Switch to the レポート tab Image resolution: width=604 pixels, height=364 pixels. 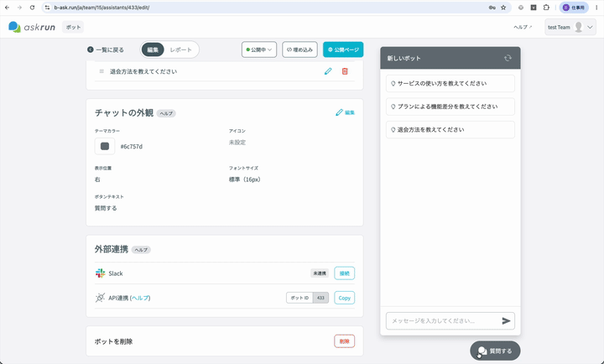[180, 49]
